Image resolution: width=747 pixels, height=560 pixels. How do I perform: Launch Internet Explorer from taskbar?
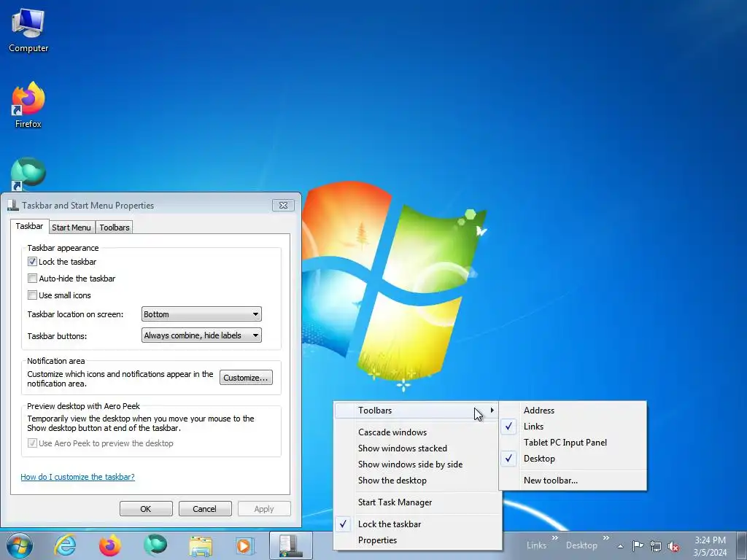[65, 545]
